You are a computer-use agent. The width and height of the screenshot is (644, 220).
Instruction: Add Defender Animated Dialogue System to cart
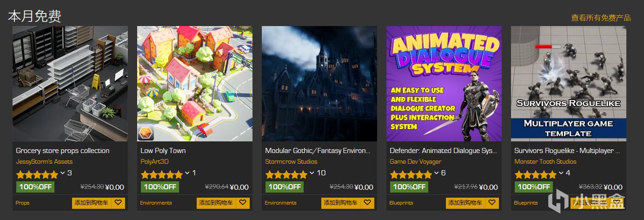click(465, 203)
